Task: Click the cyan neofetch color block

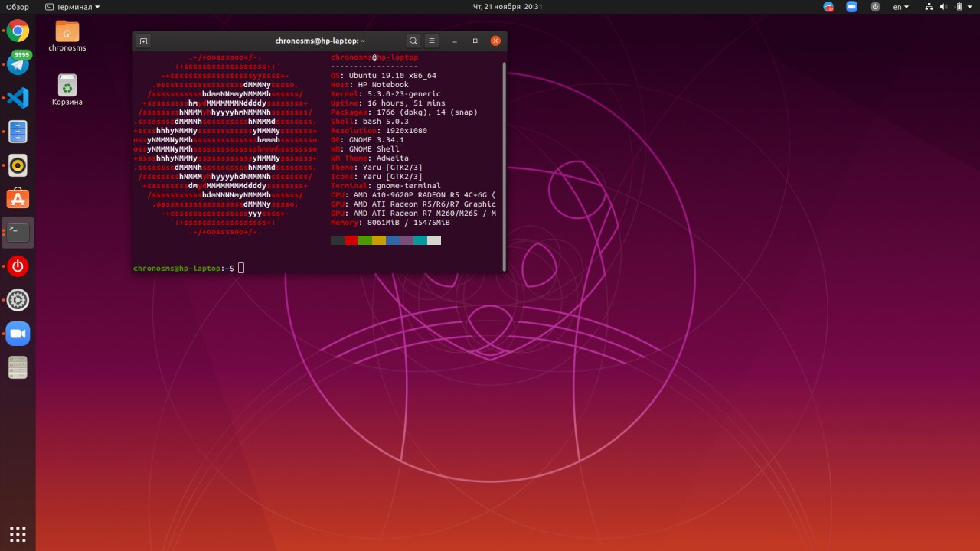Action: 420,240
